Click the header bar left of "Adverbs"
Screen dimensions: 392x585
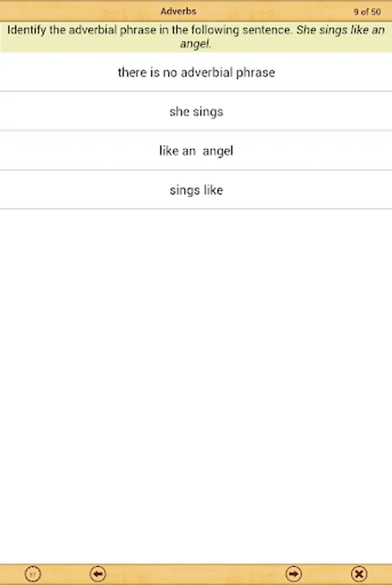[78, 11]
